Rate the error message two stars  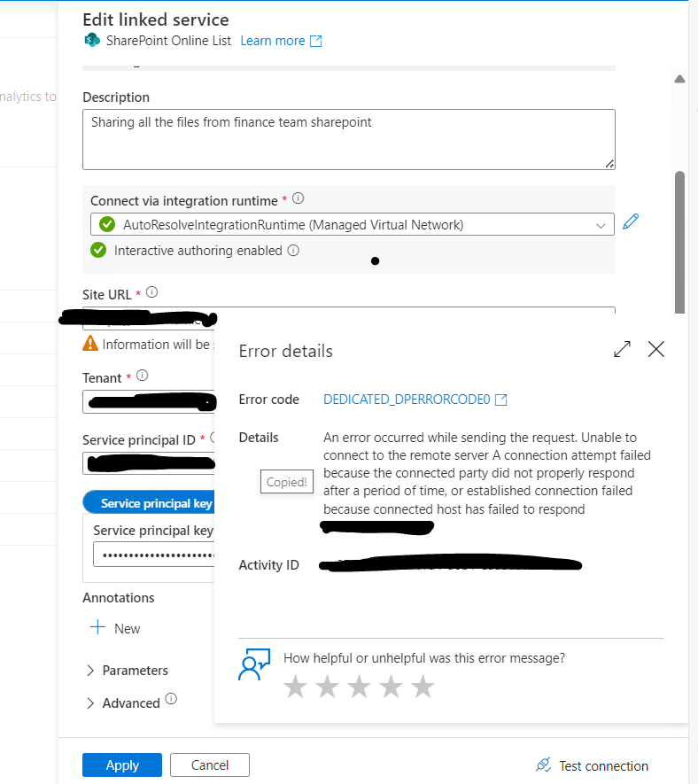point(328,686)
